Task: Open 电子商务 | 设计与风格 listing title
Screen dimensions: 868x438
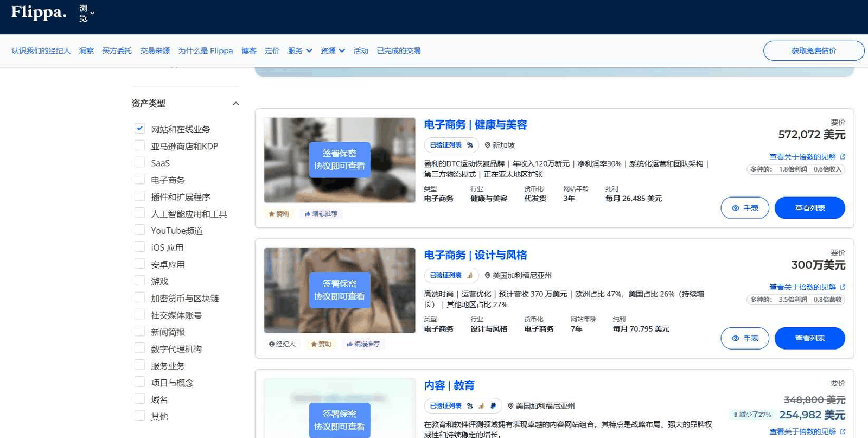Action: [x=475, y=255]
